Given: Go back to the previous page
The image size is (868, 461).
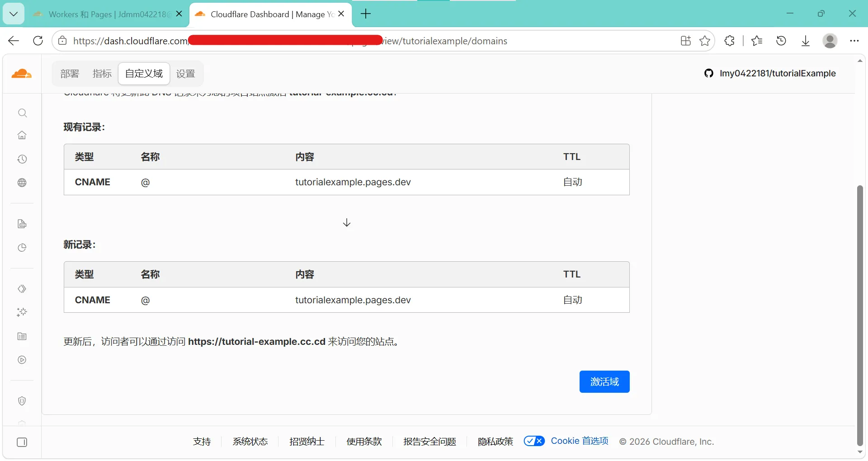Looking at the screenshot, I should (x=14, y=41).
